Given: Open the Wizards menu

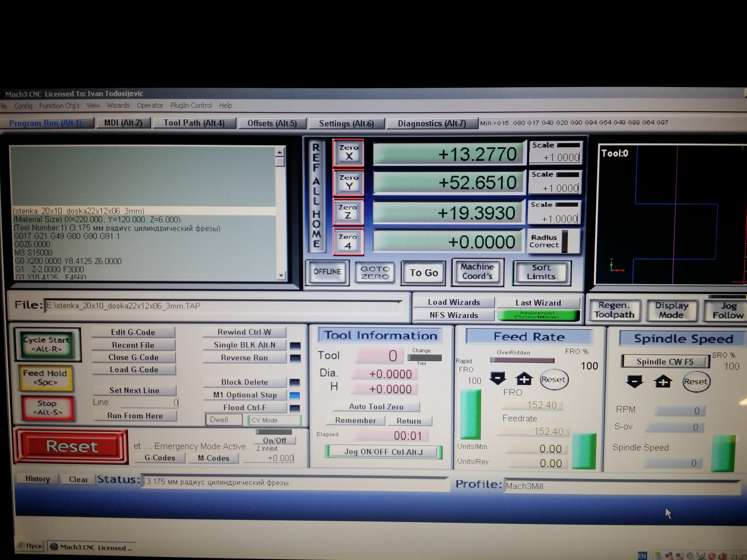Looking at the screenshot, I should (x=118, y=105).
